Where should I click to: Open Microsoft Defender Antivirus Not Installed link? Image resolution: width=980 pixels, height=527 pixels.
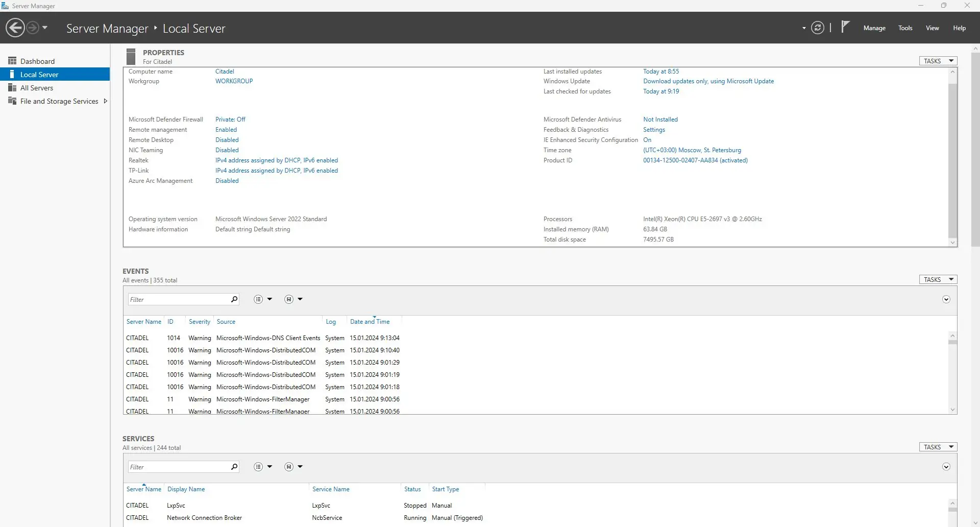coord(660,119)
